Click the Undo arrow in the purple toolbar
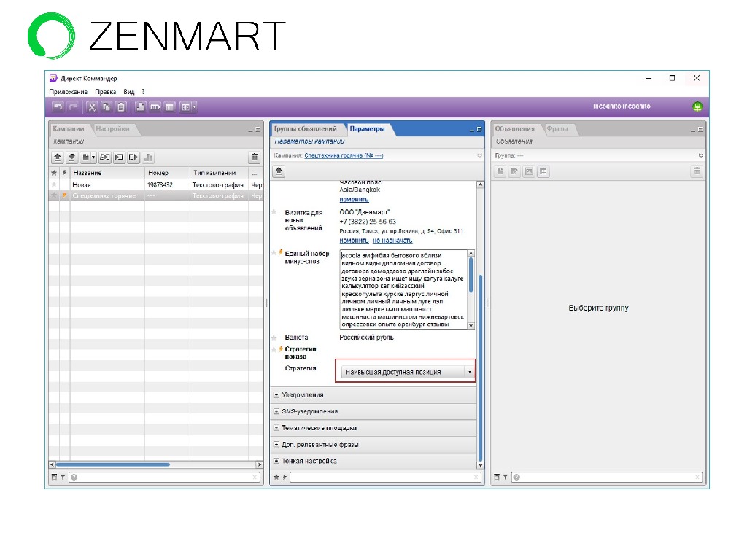Screen dimensions: 747x560 [58, 106]
